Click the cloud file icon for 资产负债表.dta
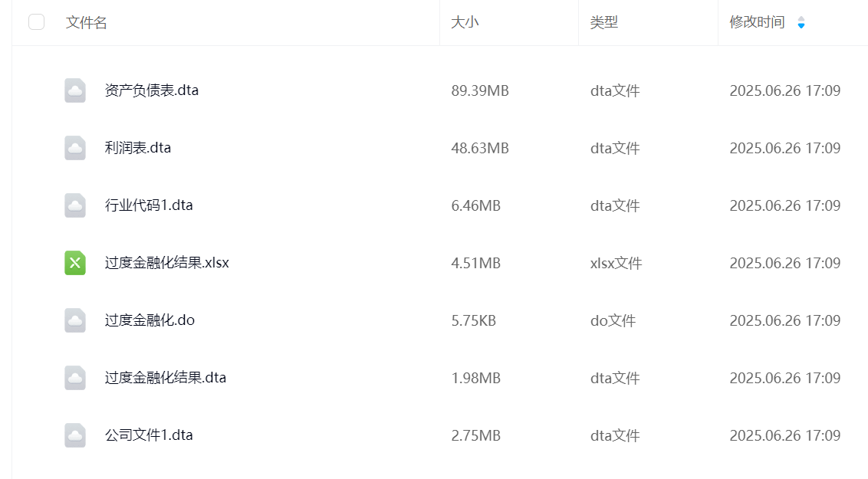 75,90
